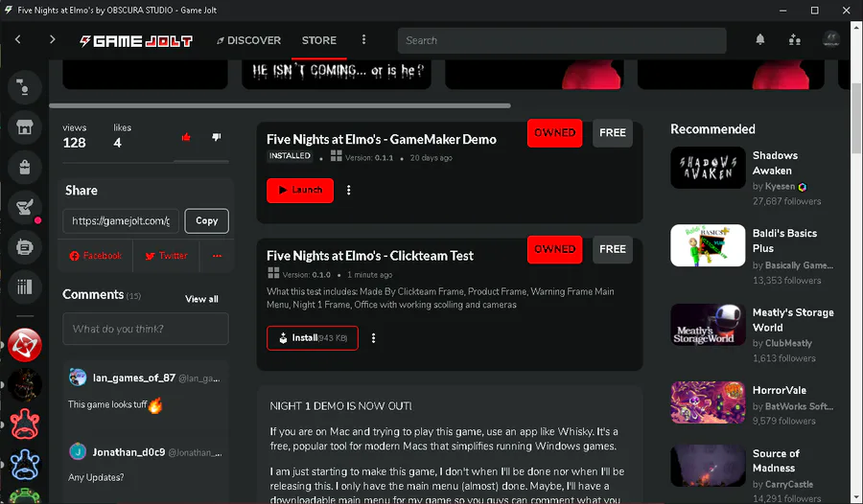Click the likes ratio bar
The width and height of the screenshot is (863, 504).
[146, 162]
